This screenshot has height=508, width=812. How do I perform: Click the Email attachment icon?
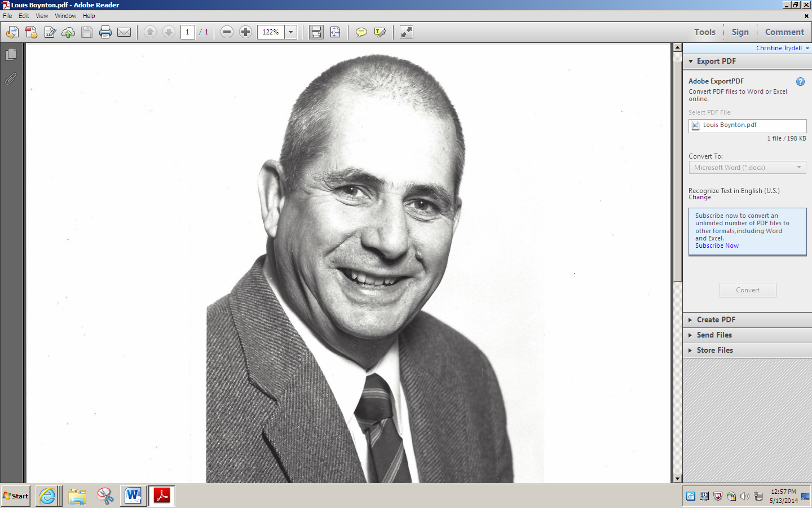click(x=124, y=32)
